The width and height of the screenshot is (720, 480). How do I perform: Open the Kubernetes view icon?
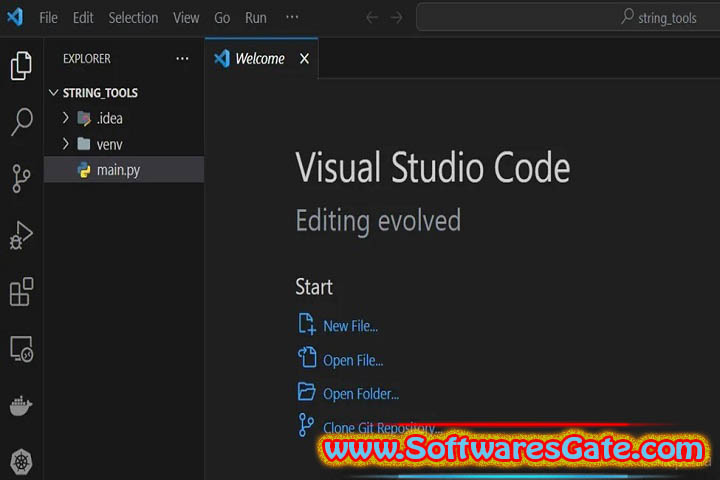[21, 462]
